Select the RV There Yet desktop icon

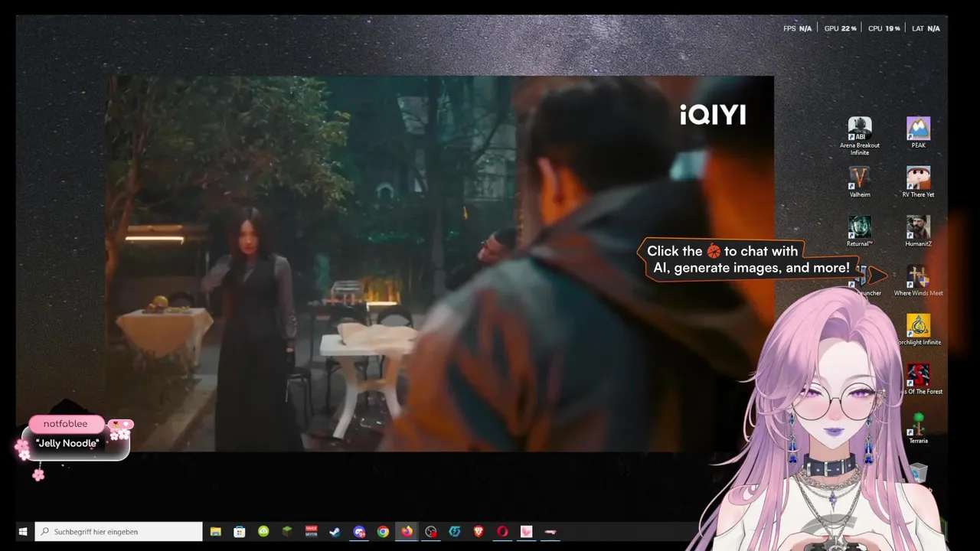point(918,182)
